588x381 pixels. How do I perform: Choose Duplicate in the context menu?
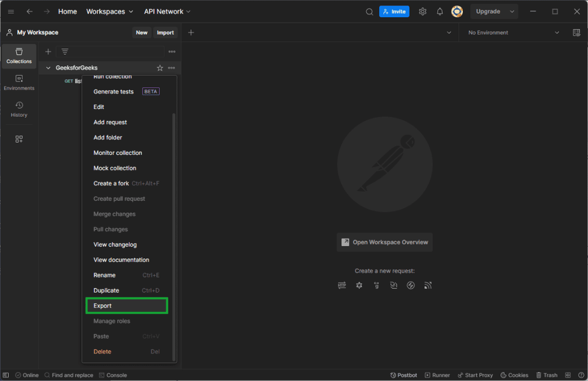coord(127,291)
